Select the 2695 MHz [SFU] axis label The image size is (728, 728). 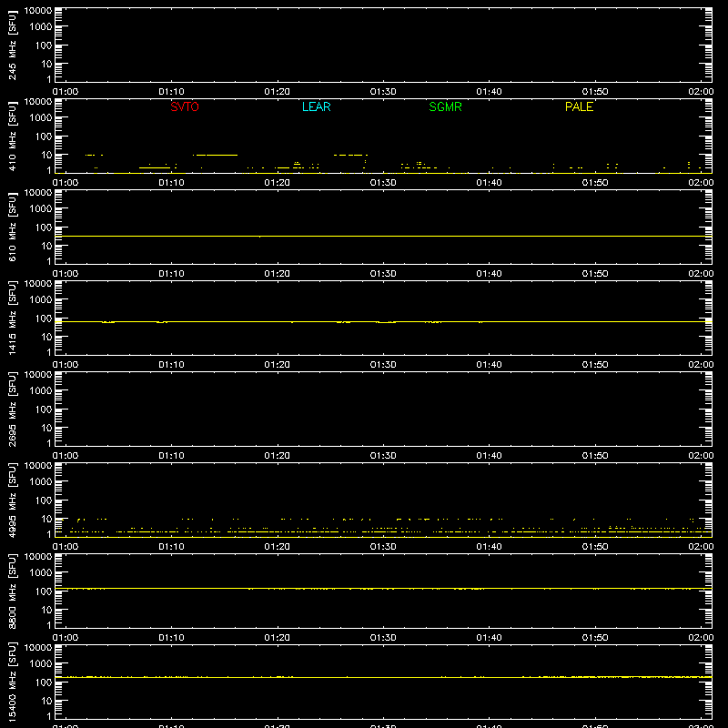[13, 409]
